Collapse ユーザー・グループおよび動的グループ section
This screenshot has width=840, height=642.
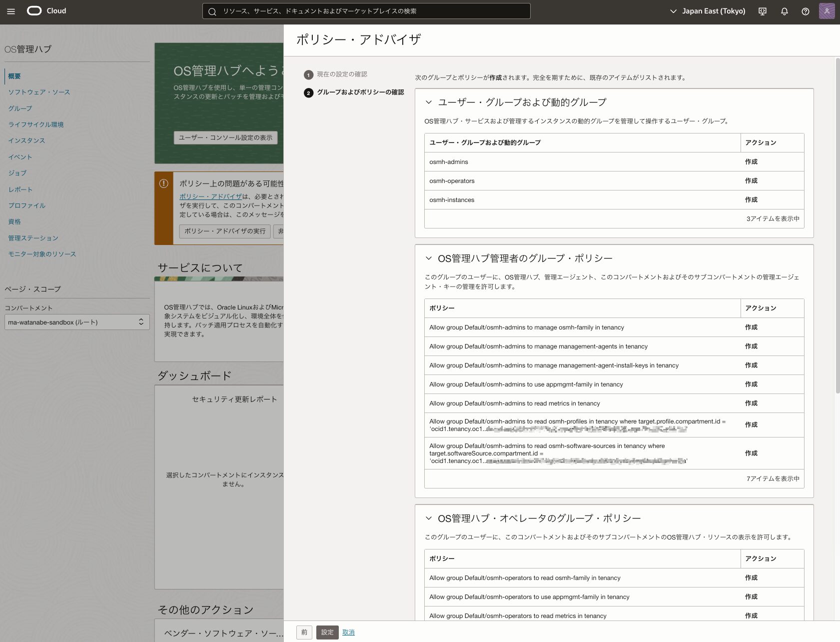[x=428, y=102]
